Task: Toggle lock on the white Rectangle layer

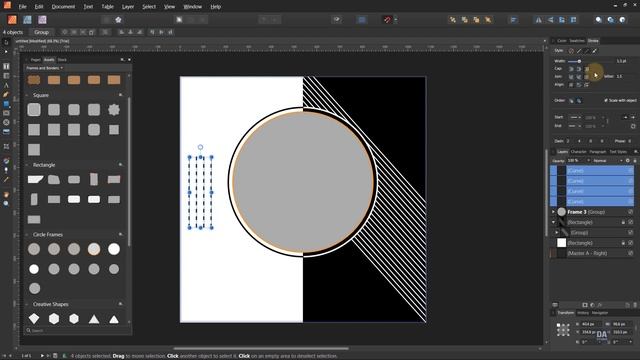Action: [x=623, y=243]
